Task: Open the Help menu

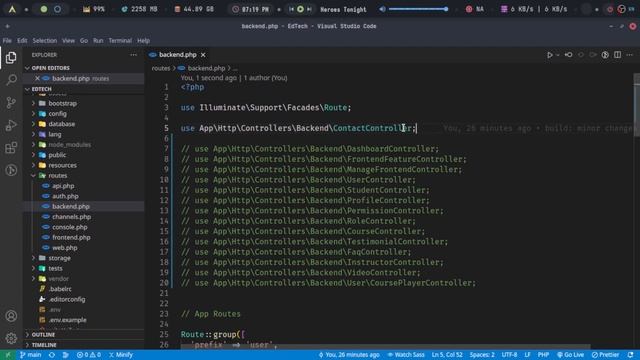Action: (x=143, y=40)
